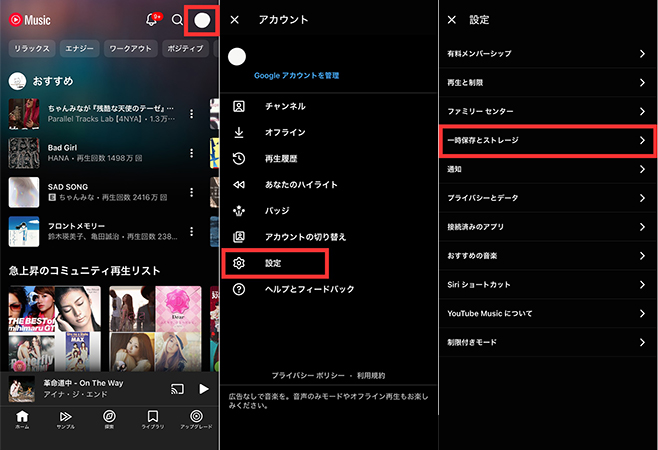Click the オフライン download icon
Image resolution: width=658 pixels, height=450 pixels.
(x=239, y=132)
